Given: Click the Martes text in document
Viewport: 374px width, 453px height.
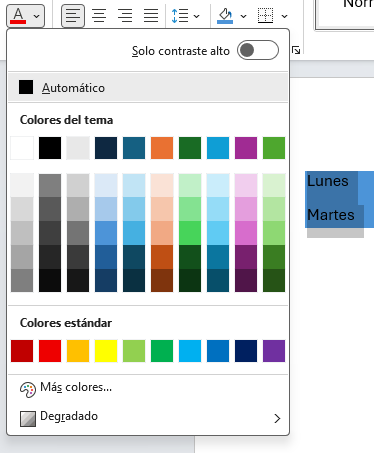Looking at the screenshot, I should click(x=331, y=215).
